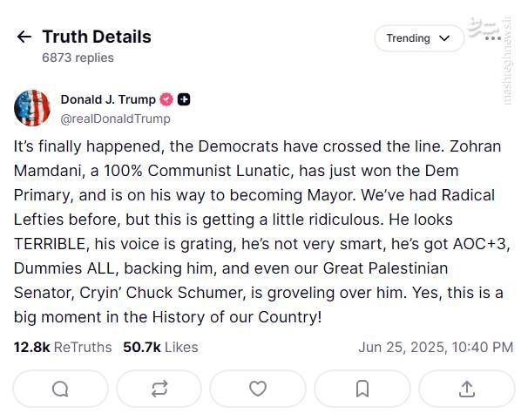Click the reply speech bubble icon
Viewport: 528px width, 420px height.
pos(60,389)
